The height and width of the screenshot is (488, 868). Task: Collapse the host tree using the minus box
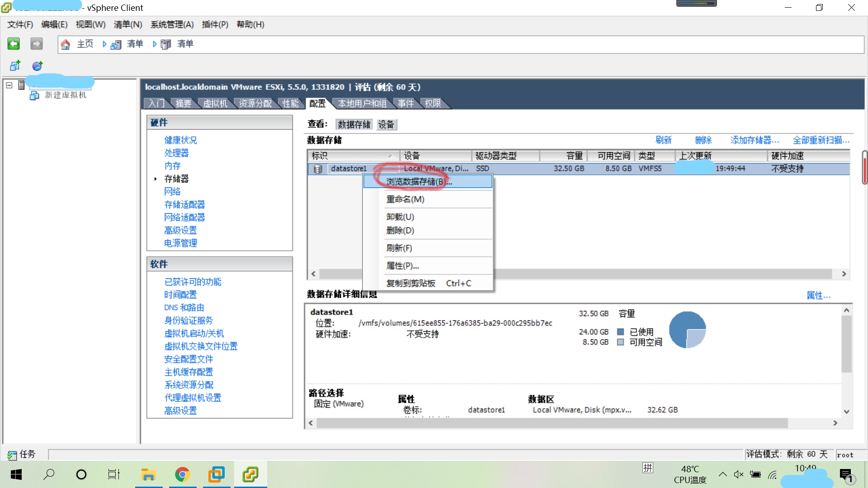pyautogui.click(x=9, y=84)
